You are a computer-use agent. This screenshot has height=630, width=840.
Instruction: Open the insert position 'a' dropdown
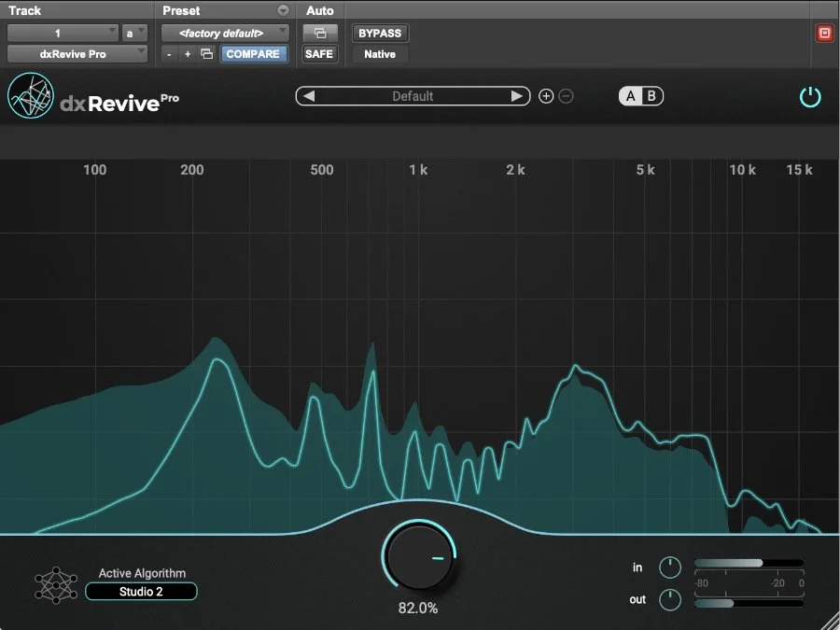point(134,34)
